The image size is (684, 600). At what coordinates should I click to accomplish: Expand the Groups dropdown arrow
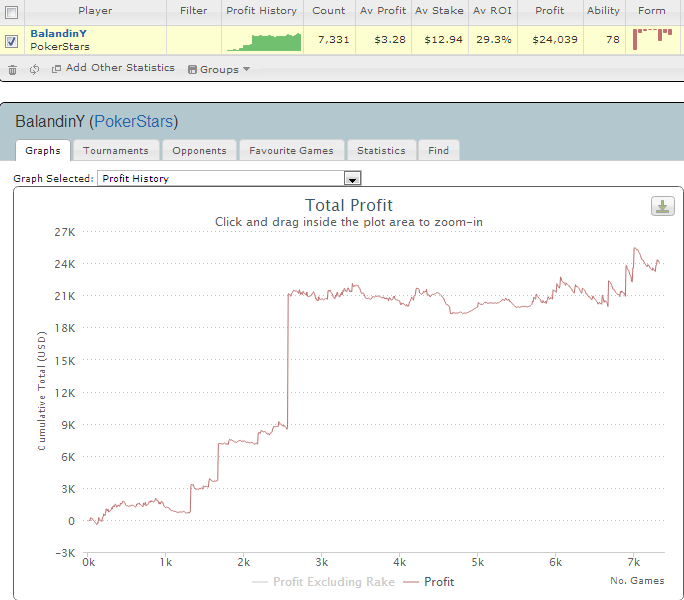[x=246, y=69]
